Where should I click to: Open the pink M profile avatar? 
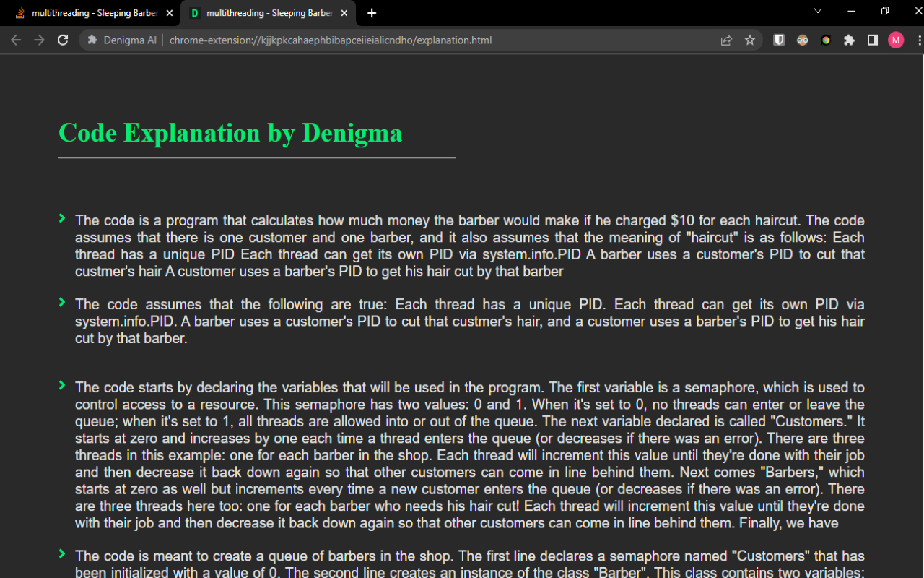tap(896, 40)
